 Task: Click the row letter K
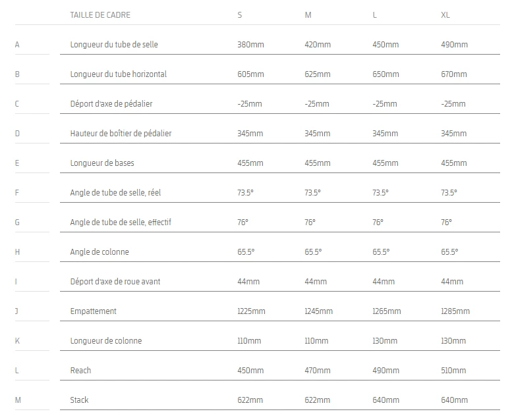[17, 341]
